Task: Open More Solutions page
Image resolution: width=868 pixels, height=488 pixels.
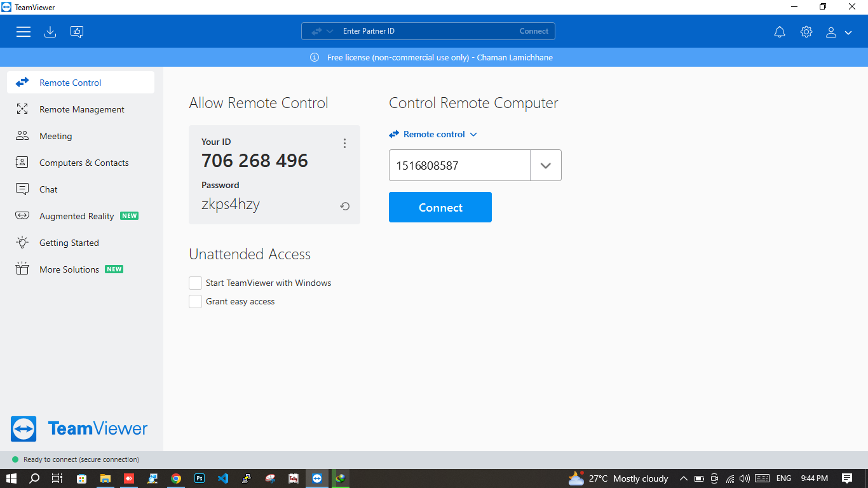Action: point(81,269)
